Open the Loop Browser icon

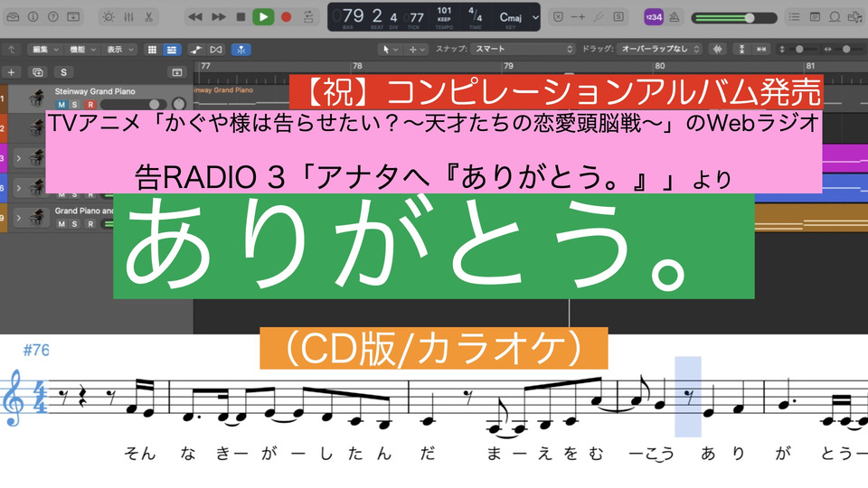coord(835,17)
